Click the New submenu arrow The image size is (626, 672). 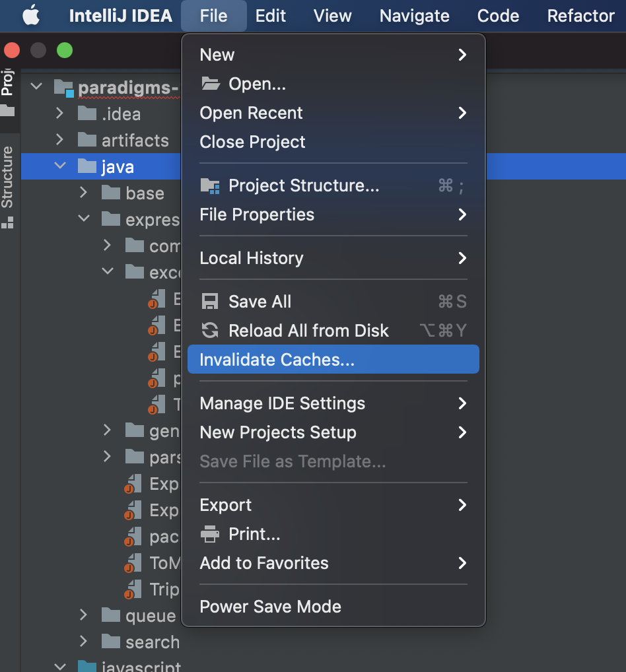[x=462, y=55]
